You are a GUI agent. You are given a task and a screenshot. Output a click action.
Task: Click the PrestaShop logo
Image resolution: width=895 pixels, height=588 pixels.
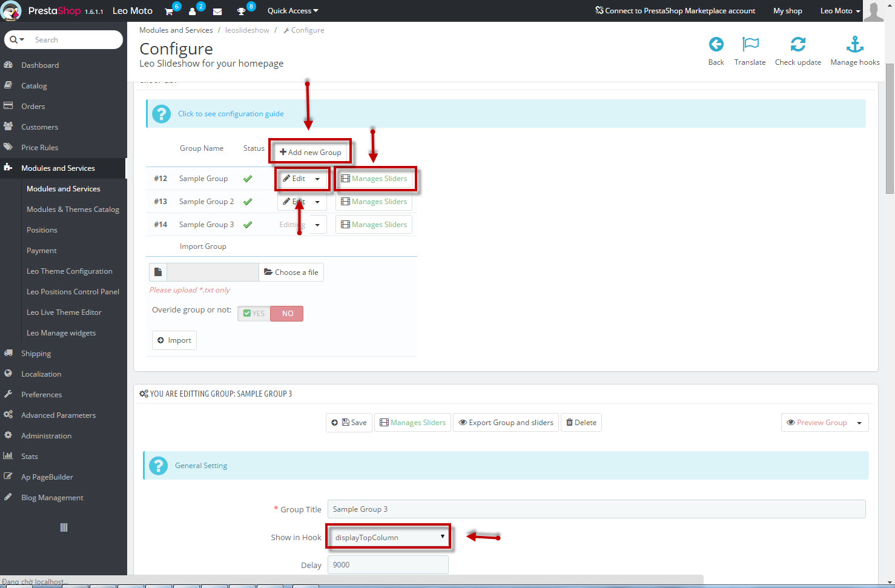12,11
